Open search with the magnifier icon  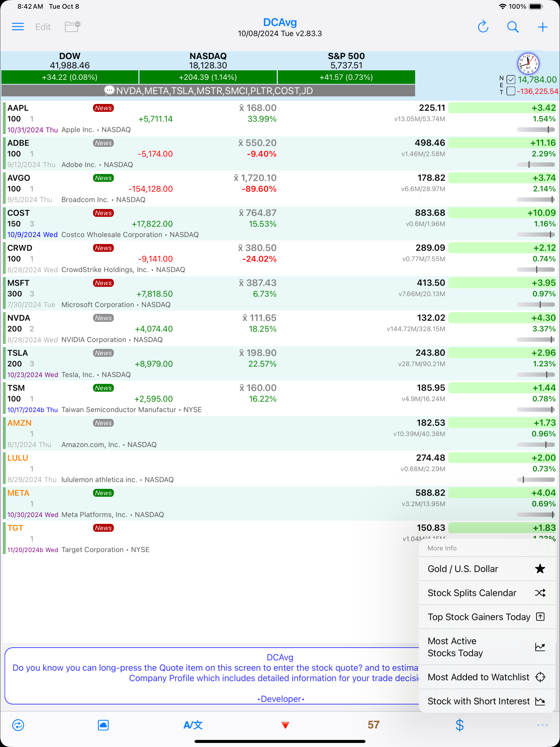(513, 27)
